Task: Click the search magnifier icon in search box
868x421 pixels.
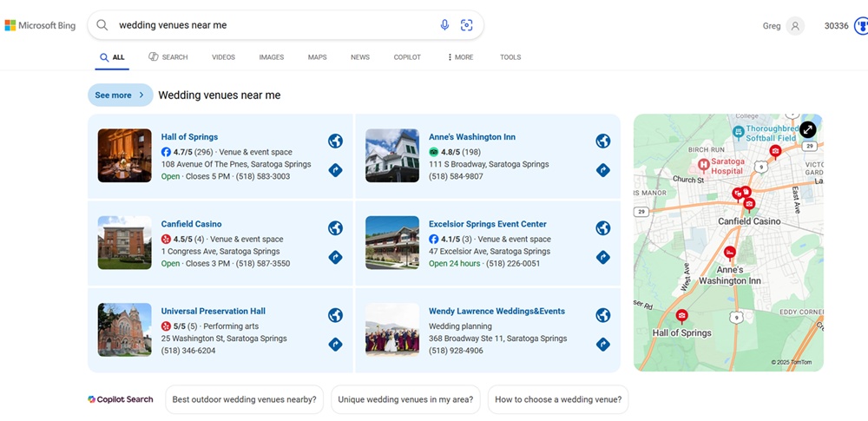Action: [x=102, y=25]
